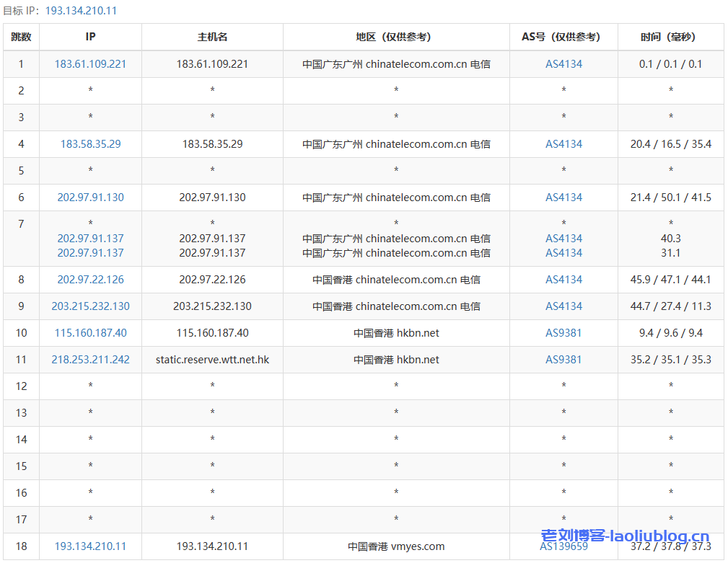Click the AS139659 link in hop 18 row
Image resolution: width=728 pixels, height=563 pixels.
click(x=563, y=546)
